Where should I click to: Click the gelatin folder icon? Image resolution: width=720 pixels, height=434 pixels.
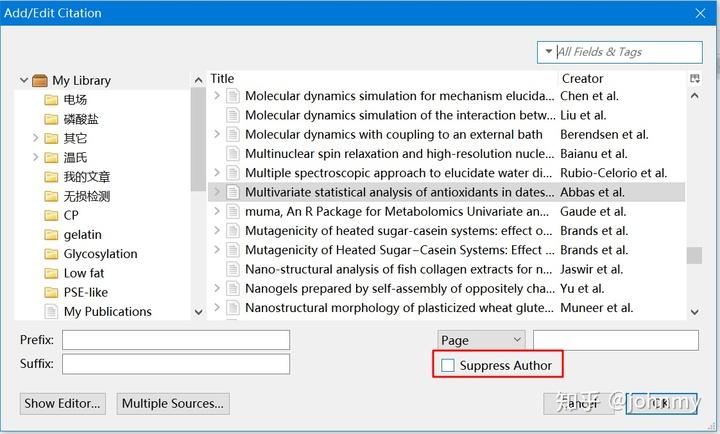coord(51,235)
